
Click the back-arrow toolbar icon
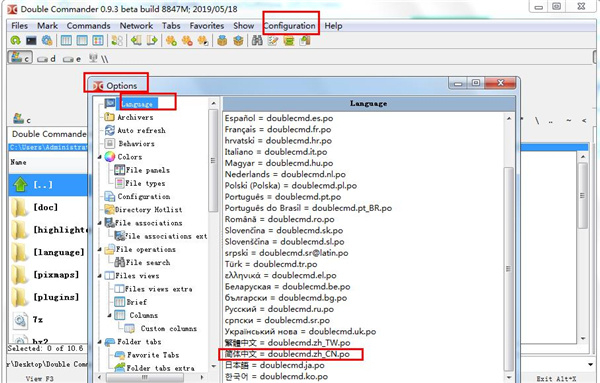click(x=136, y=40)
